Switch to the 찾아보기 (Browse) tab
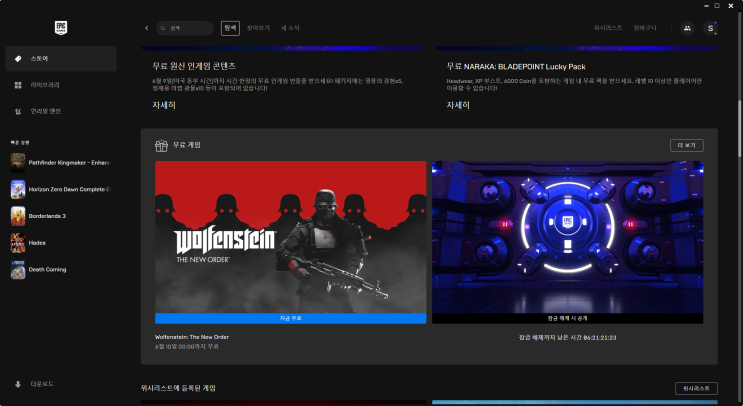Screen dimensions: 743x406 [x=258, y=28]
